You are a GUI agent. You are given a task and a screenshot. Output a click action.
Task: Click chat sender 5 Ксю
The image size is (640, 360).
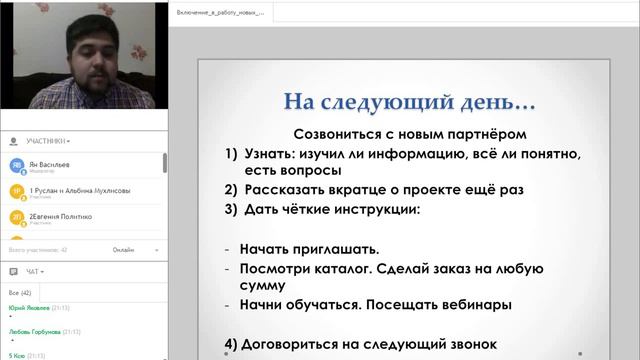17,356
